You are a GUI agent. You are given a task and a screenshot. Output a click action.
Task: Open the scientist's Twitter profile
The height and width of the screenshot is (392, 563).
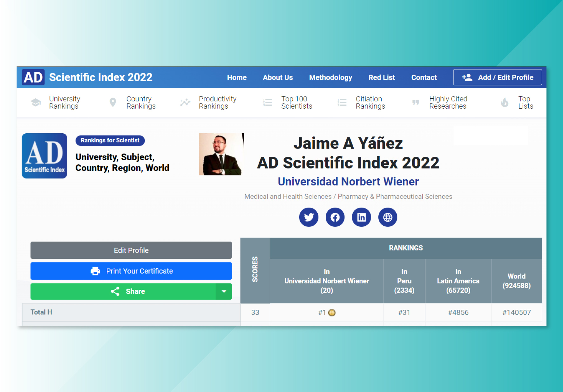pyautogui.click(x=309, y=217)
